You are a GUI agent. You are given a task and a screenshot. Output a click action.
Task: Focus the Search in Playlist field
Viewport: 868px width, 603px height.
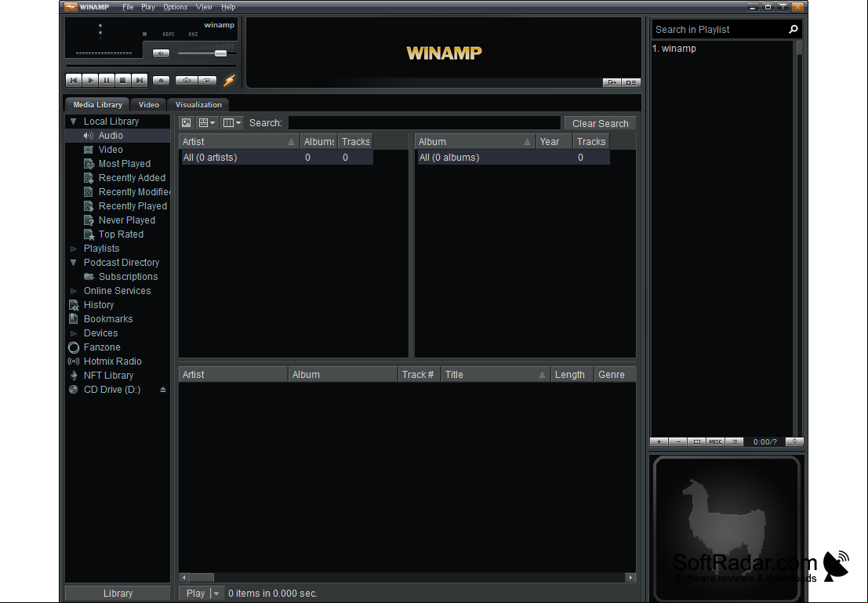click(720, 29)
